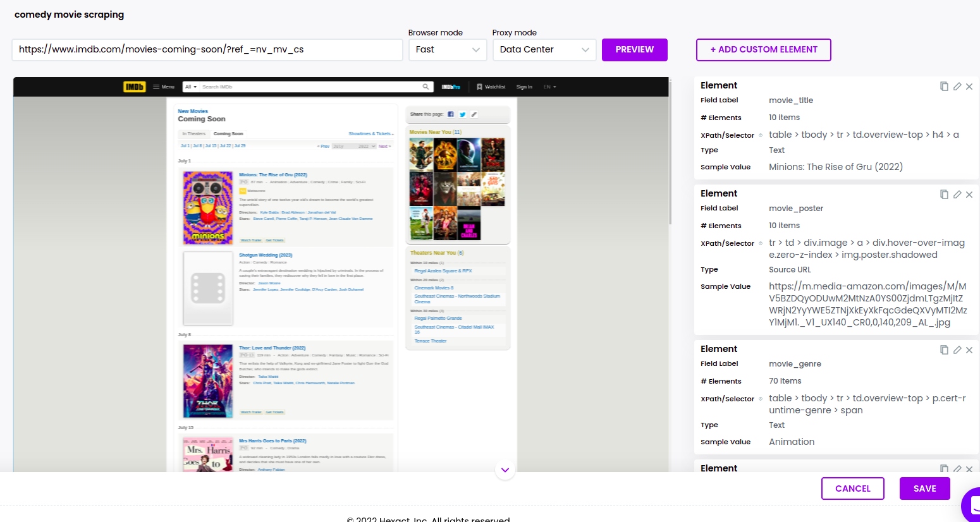Switch to the In Theaters tab
This screenshot has width=980, height=522.
pos(194,134)
